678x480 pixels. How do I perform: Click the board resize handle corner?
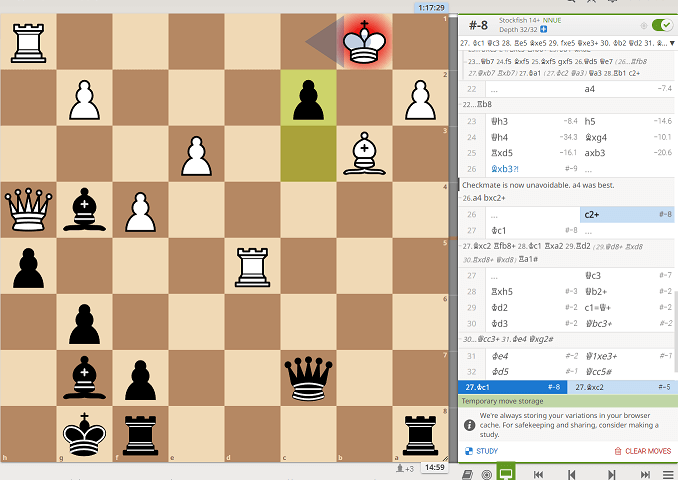click(445, 458)
